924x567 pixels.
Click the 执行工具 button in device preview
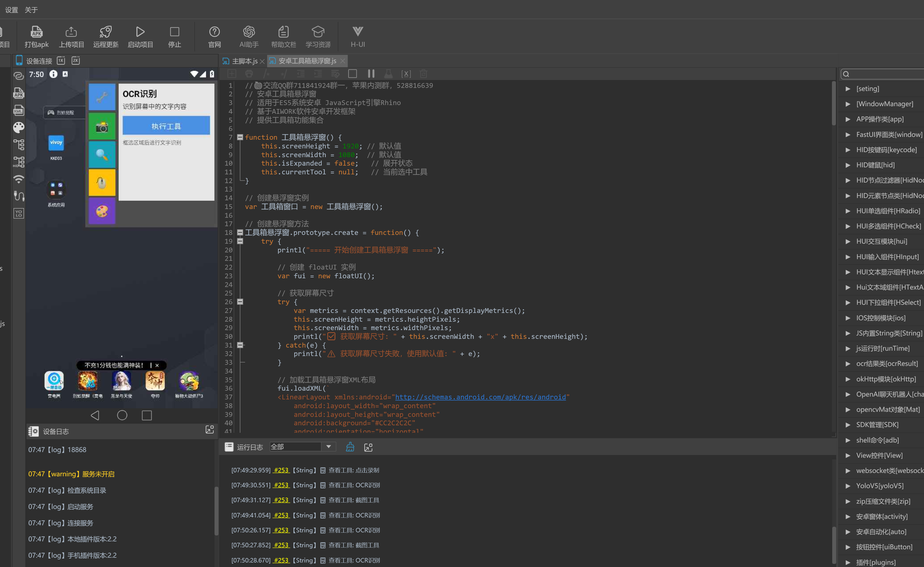pos(166,126)
